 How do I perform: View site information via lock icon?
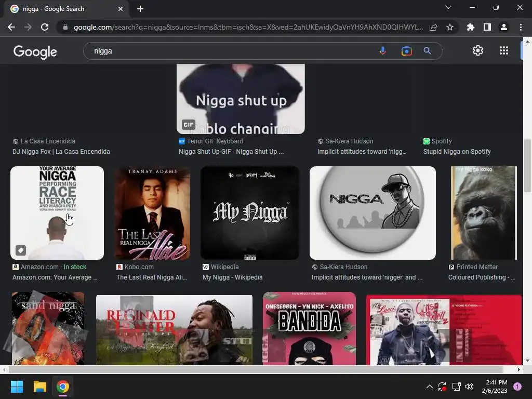point(65,27)
